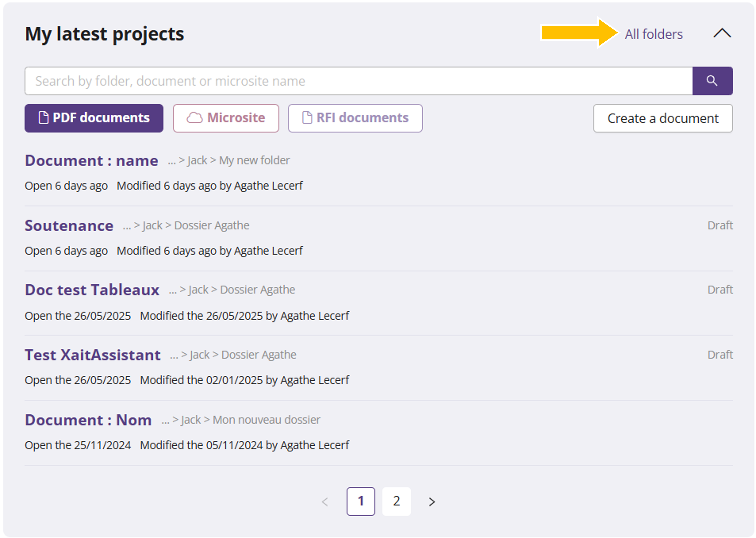The width and height of the screenshot is (756, 538).
Task: Open the Doc test Tableaux document
Action: [92, 290]
